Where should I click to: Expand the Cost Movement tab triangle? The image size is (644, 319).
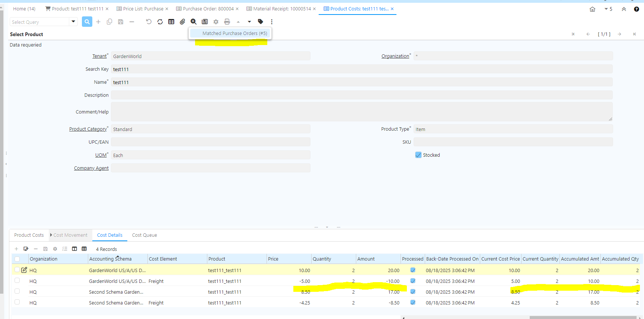point(51,235)
